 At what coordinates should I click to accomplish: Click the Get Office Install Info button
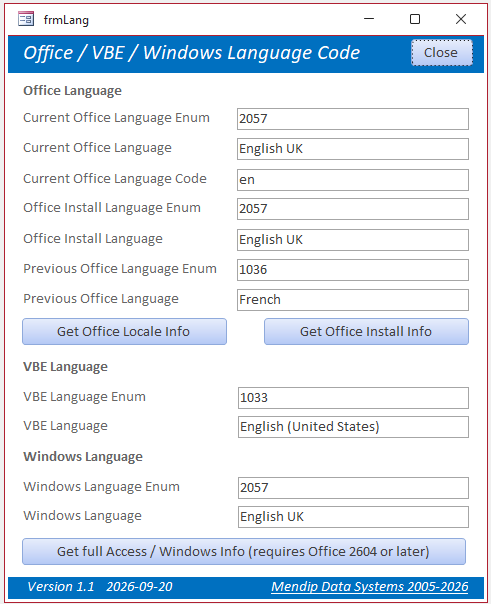366,331
